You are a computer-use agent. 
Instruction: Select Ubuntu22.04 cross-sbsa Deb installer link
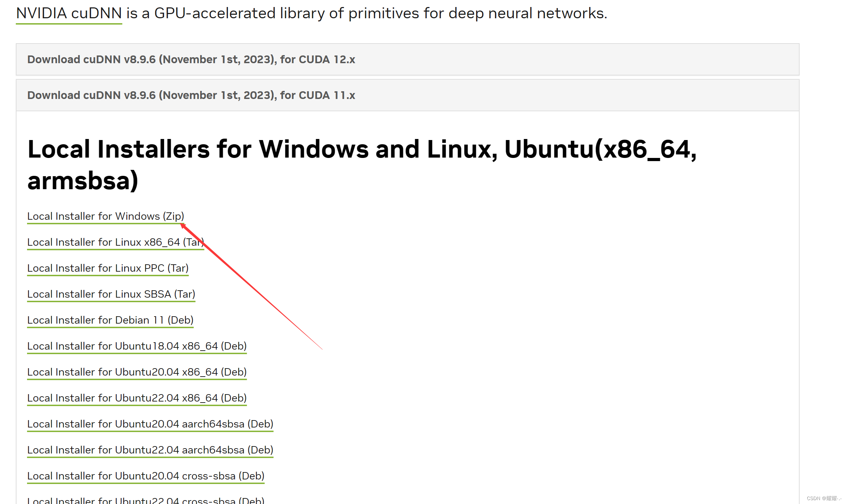(x=146, y=500)
